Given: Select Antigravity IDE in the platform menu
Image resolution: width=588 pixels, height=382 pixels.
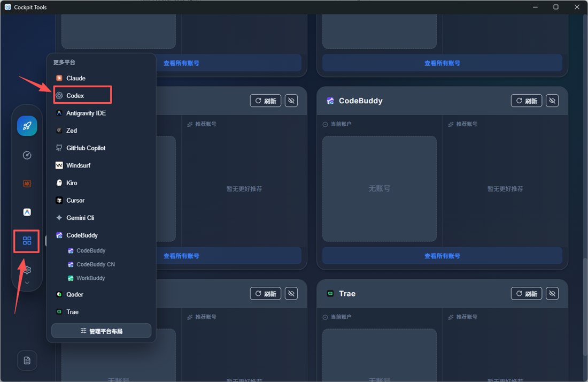Looking at the screenshot, I should pos(101,113).
